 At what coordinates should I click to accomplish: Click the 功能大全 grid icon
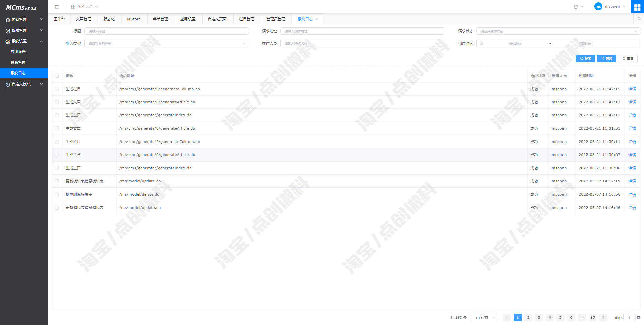(x=73, y=7)
